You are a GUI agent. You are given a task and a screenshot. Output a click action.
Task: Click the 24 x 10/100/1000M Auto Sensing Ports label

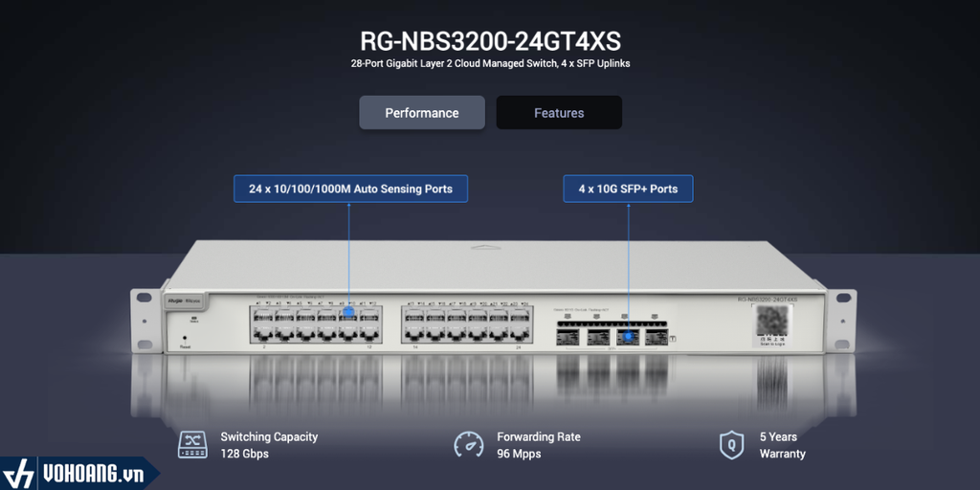click(350, 189)
